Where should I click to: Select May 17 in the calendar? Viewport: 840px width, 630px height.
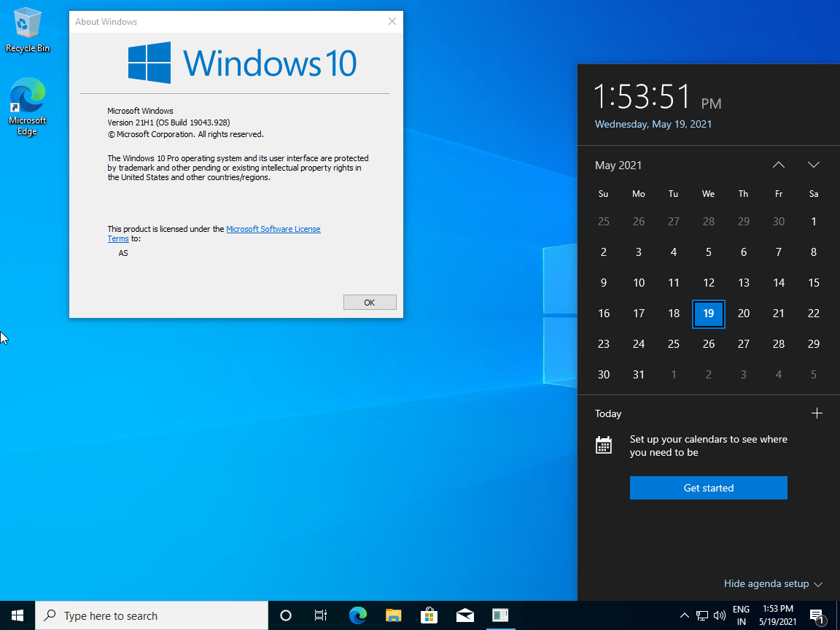(639, 314)
